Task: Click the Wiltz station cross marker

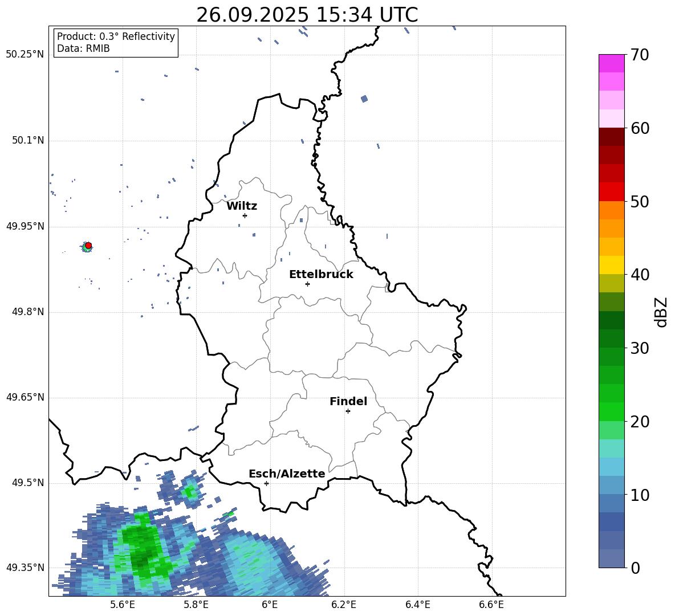Action: [245, 215]
